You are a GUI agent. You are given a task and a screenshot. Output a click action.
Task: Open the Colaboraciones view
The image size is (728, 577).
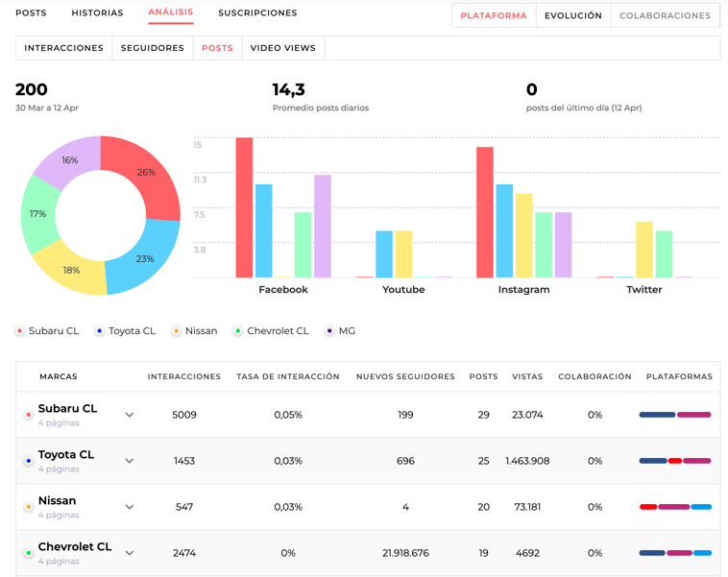coord(666,15)
